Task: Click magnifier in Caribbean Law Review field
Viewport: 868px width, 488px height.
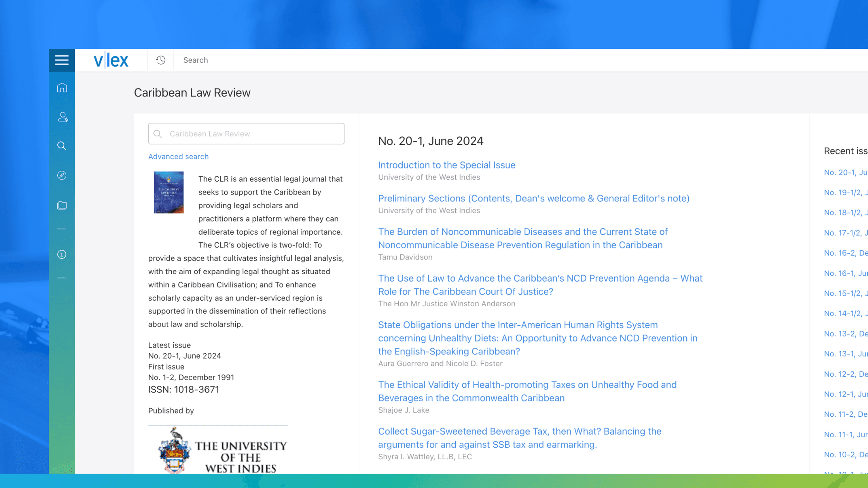Action: [157, 134]
